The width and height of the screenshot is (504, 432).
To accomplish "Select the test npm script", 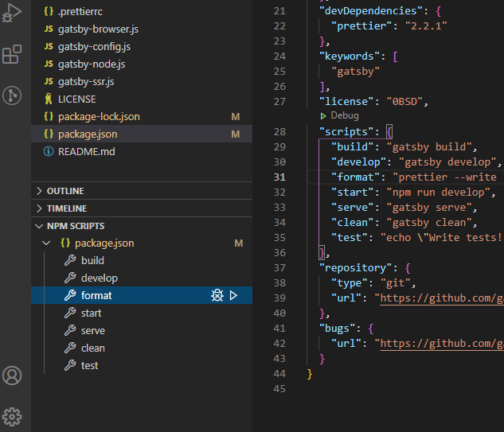I will (x=142, y=365).
